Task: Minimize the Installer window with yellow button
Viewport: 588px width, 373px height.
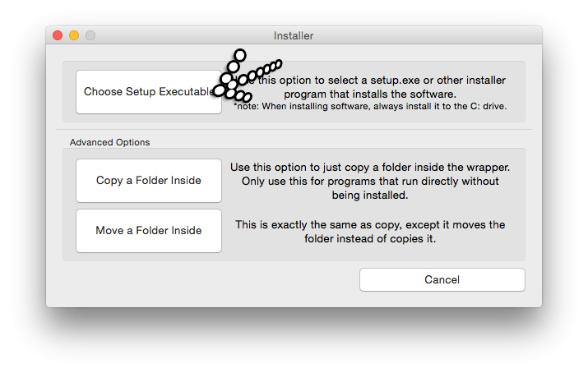Action: click(74, 35)
